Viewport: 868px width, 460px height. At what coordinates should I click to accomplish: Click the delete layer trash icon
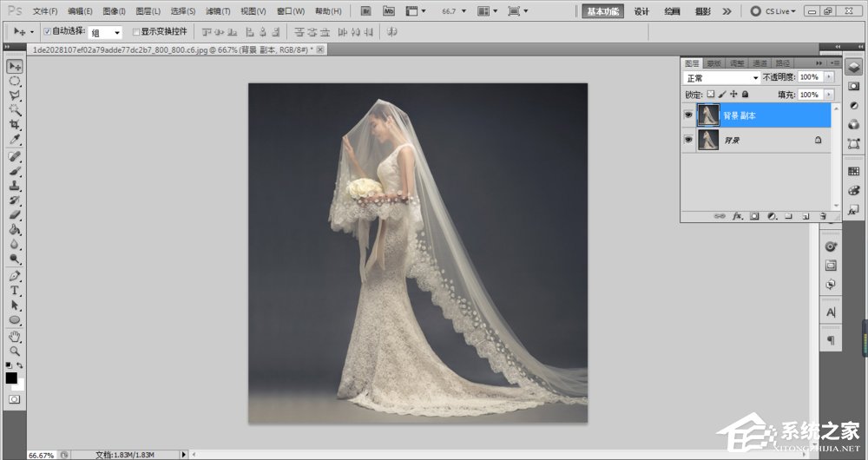click(x=821, y=215)
